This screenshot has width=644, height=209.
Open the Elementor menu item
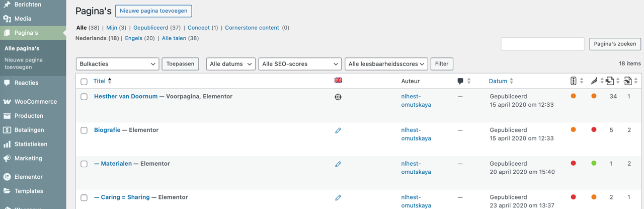tap(28, 177)
